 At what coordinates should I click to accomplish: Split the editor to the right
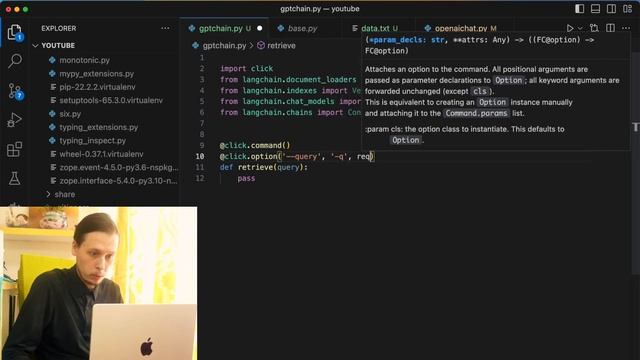[x=611, y=28]
